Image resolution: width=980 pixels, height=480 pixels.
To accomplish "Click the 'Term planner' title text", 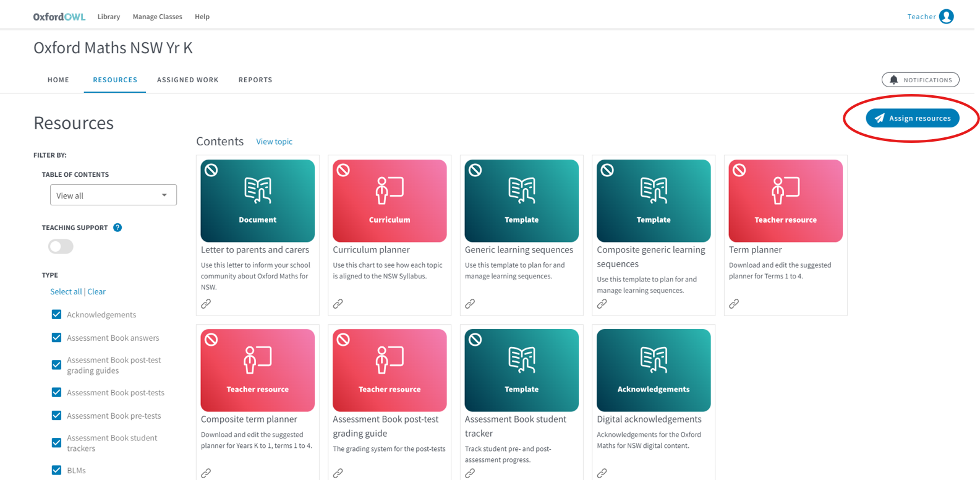I will [755, 250].
